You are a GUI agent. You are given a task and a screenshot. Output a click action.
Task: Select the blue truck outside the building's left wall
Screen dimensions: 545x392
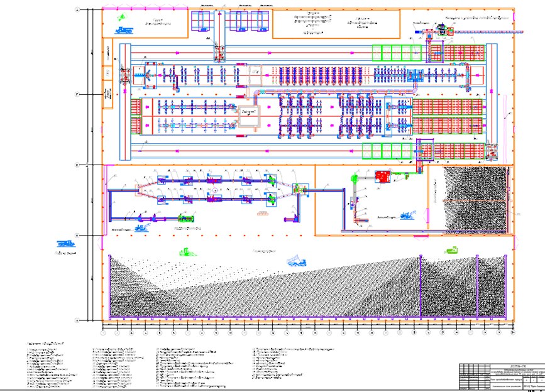tap(66, 244)
